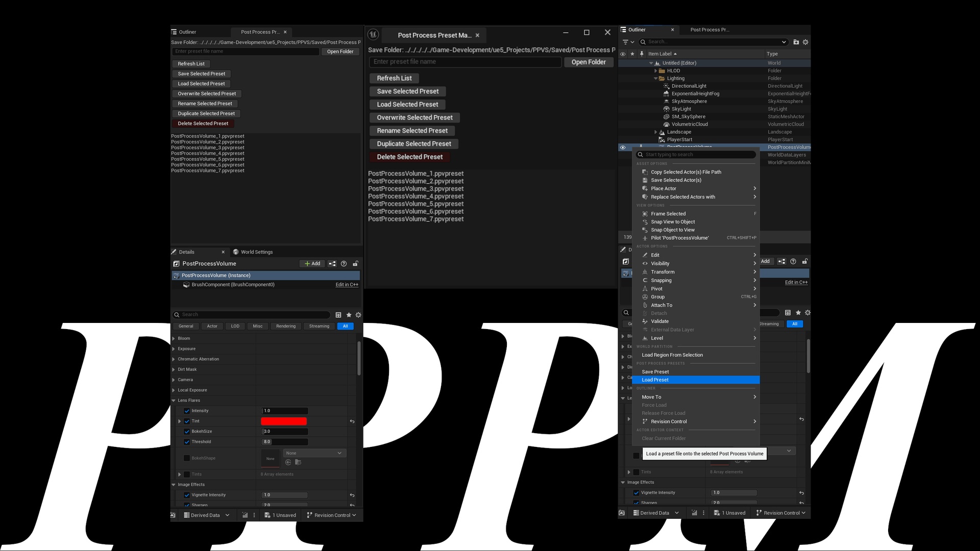Expand the Dirt Mask category
Image resolution: width=980 pixels, height=551 pixels.
[x=174, y=369]
